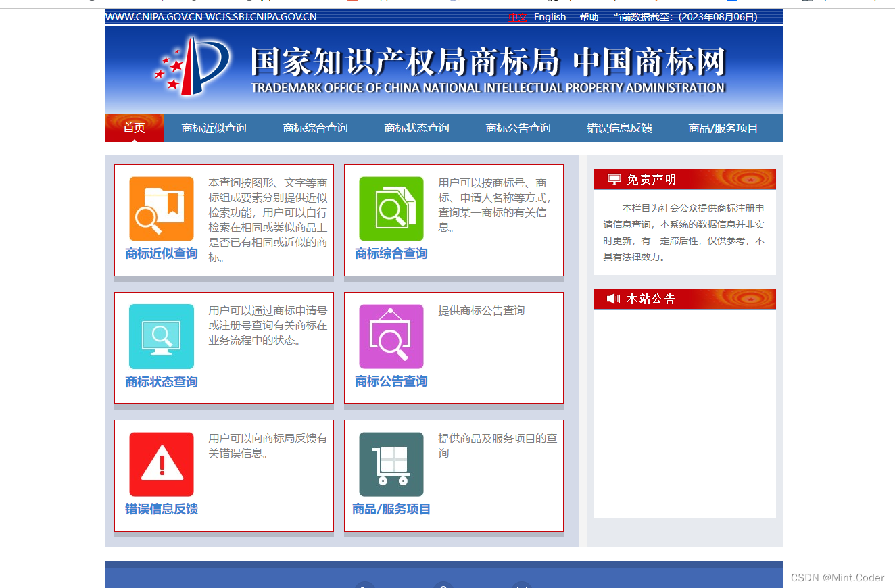Click the 商标近似查询 card title link
The height and width of the screenshot is (588, 895).
[x=162, y=253]
